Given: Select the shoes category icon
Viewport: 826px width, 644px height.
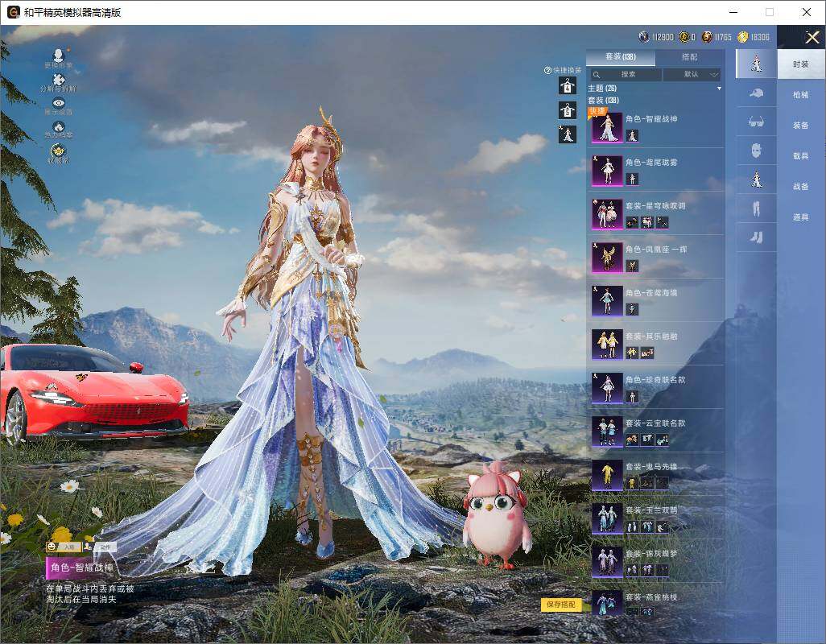Looking at the screenshot, I should (756, 237).
